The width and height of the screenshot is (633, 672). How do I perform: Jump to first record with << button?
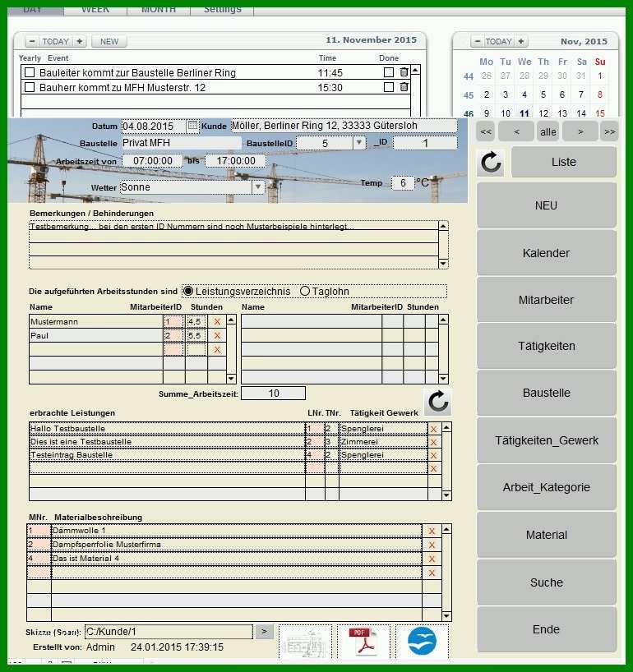pyautogui.click(x=486, y=132)
